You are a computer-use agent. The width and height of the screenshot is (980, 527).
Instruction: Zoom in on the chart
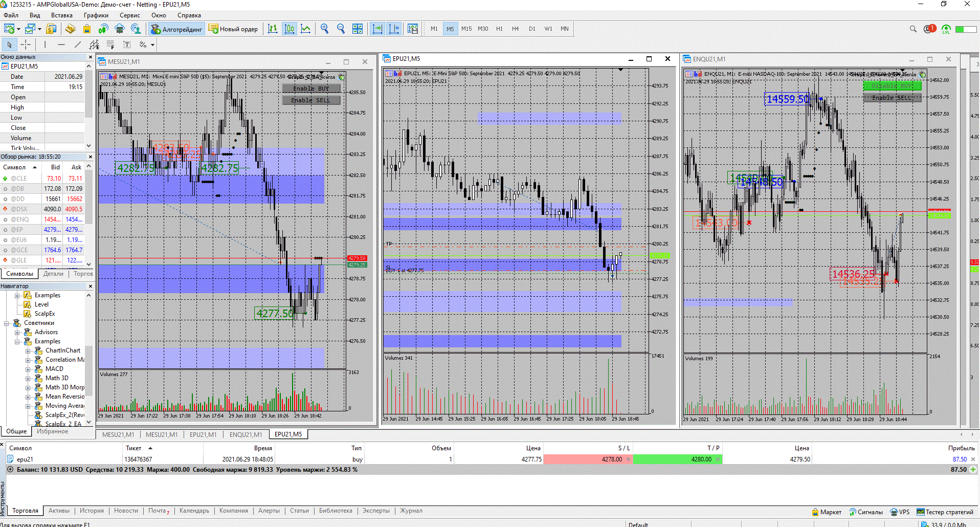324,29
